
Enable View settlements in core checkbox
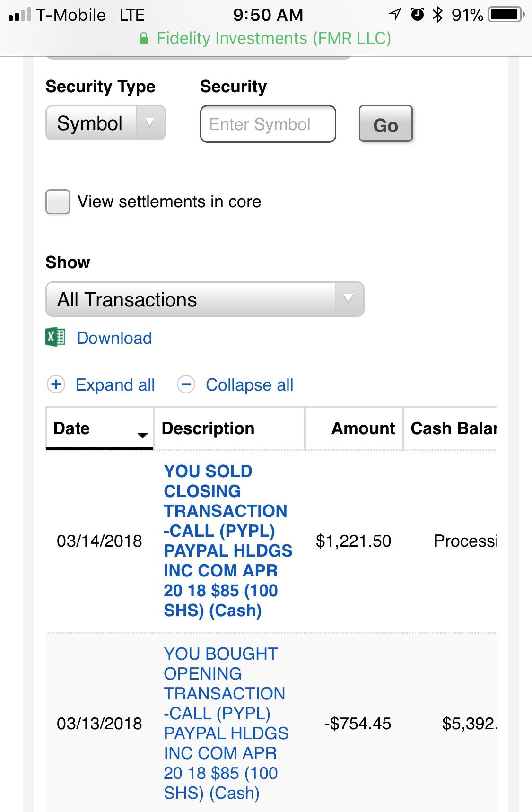pos(58,202)
